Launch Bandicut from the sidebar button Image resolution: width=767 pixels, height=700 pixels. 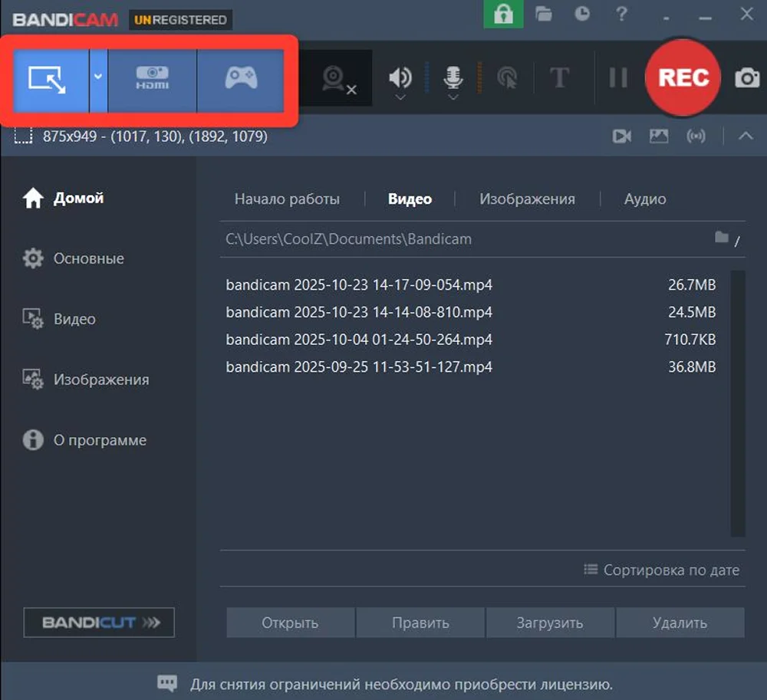pos(98,622)
